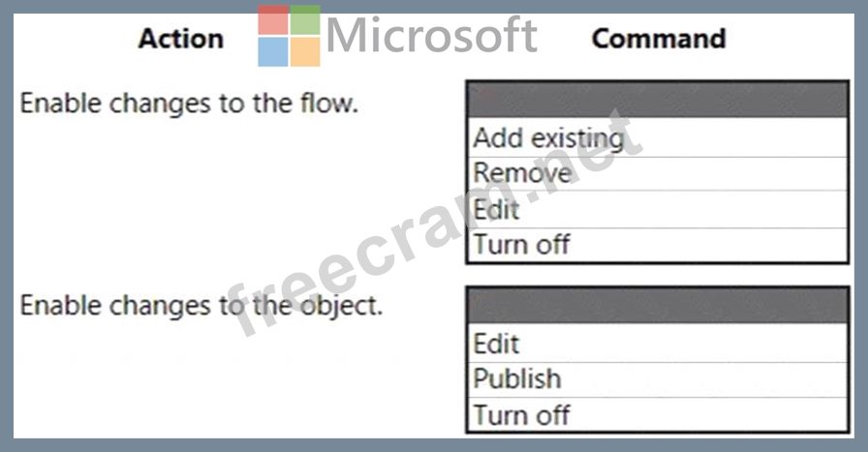Image resolution: width=868 pixels, height=452 pixels.
Task: Click the "Enable changes to the object." label
Action: (201, 306)
